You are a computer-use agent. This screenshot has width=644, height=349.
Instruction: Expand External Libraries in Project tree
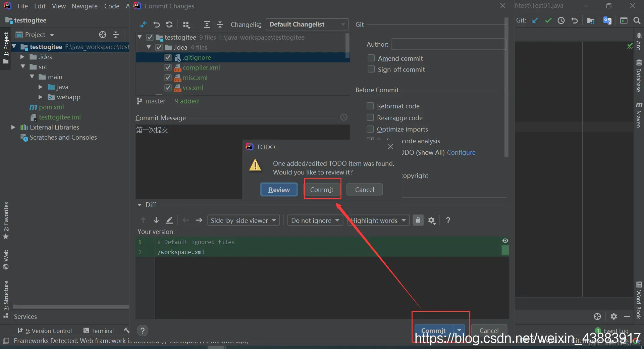pyautogui.click(x=13, y=127)
